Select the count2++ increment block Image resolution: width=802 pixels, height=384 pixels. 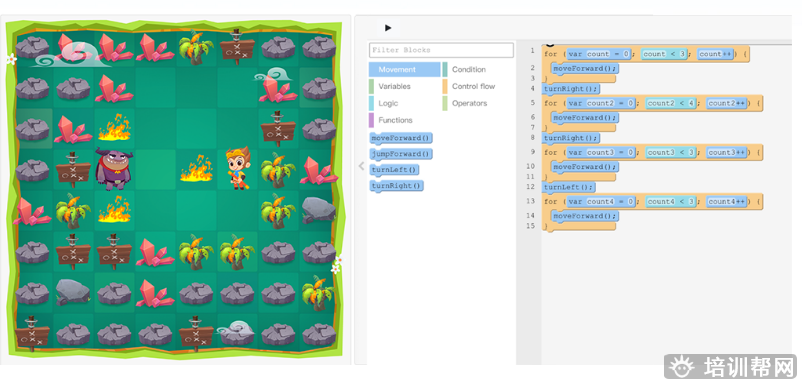click(x=727, y=103)
